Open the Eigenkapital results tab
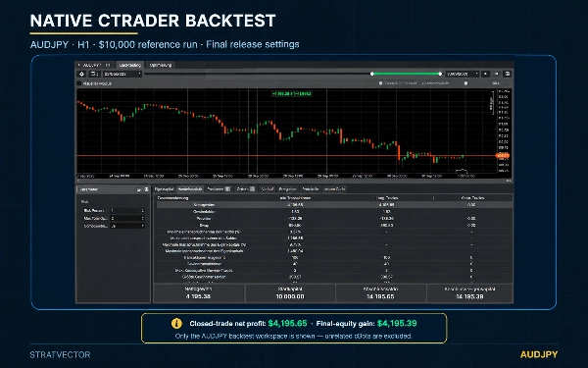Image resolution: width=588 pixels, height=368 pixels. pos(164,188)
